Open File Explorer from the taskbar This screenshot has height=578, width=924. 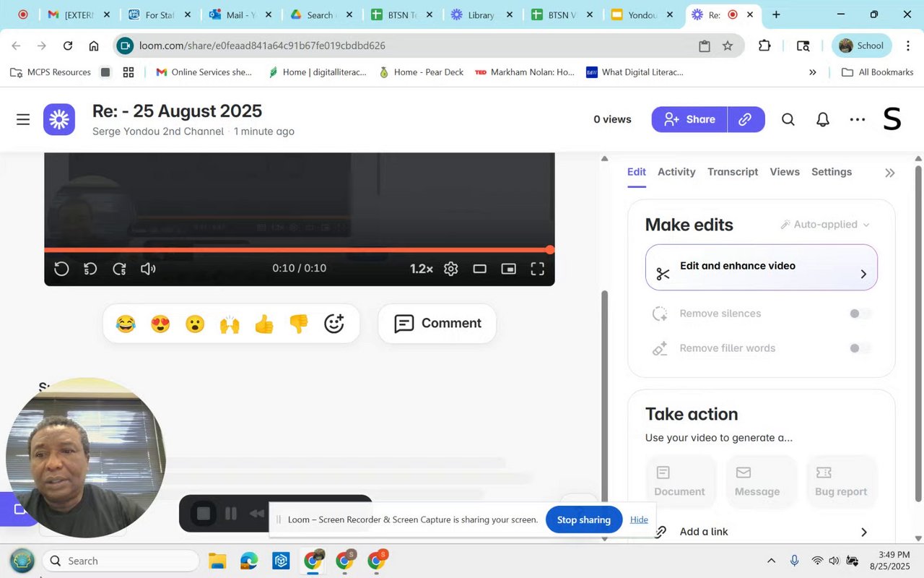[x=217, y=561]
